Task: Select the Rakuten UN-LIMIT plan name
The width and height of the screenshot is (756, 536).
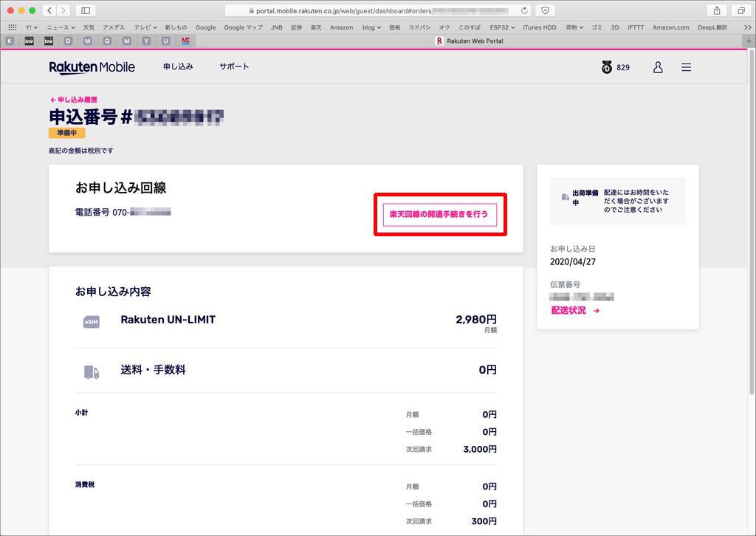Action: 168,320
